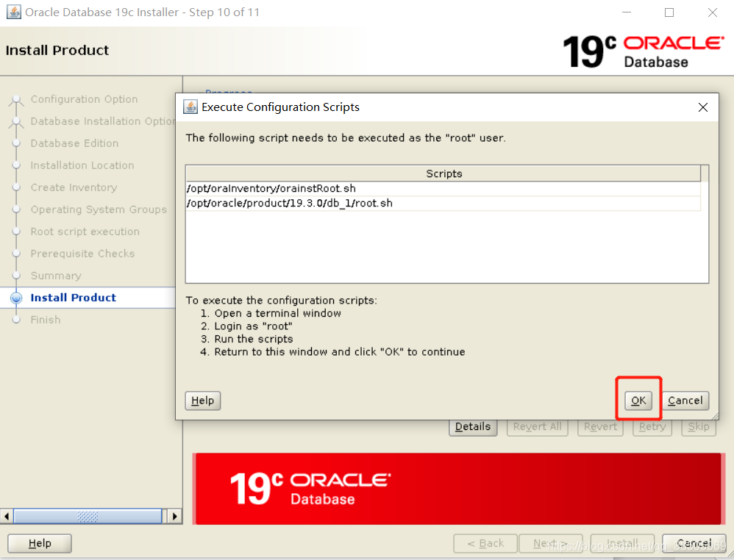
Task: Open Help in the scripts dialog
Action: [x=203, y=401]
